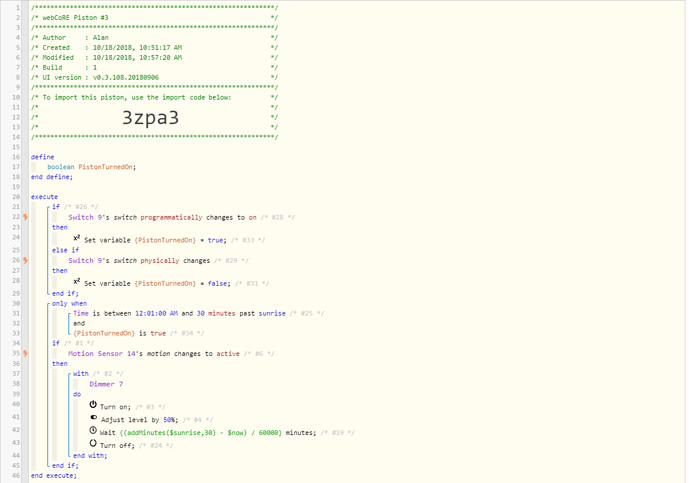Select the import code 3zpa3
Image resolution: width=690 pixels, height=483 pixels.
click(150, 117)
